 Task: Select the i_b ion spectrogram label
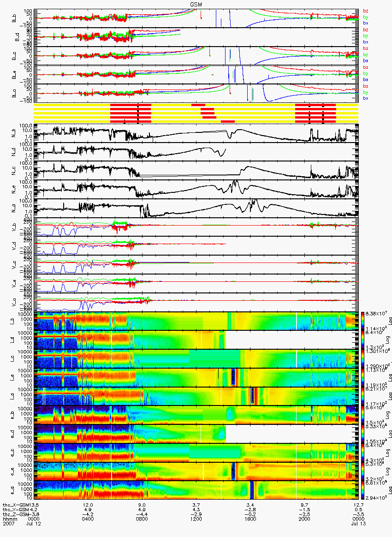(x=12, y=321)
